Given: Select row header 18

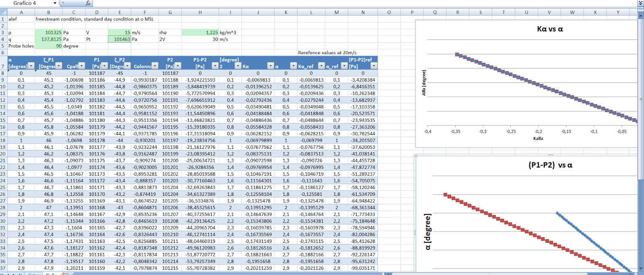Looking at the screenshot, I should (3, 140).
